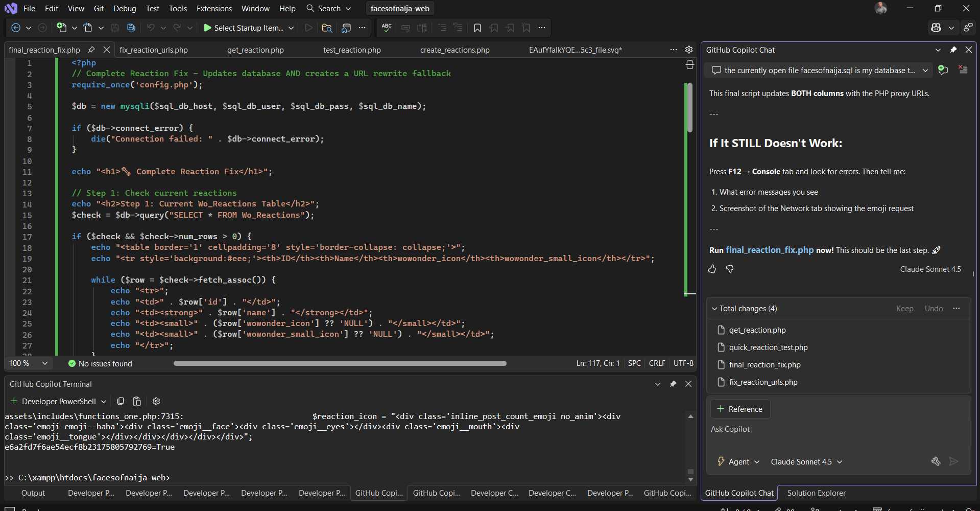980x511 pixels.
Task: Open the Copilot Chat window options dropdown arrow
Action: 938,50
